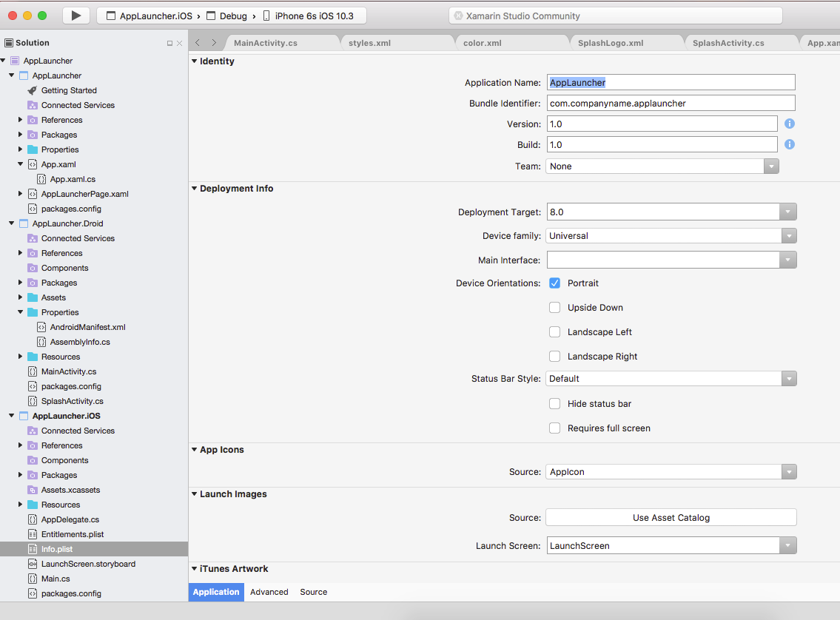Click the App.xaml.cs file icon

tap(41, 179)
